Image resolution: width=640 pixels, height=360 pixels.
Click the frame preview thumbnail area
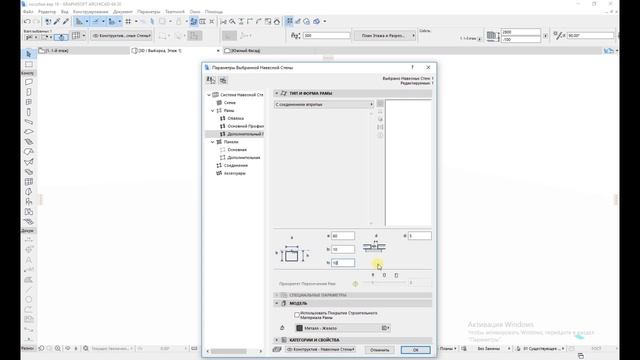408,163
